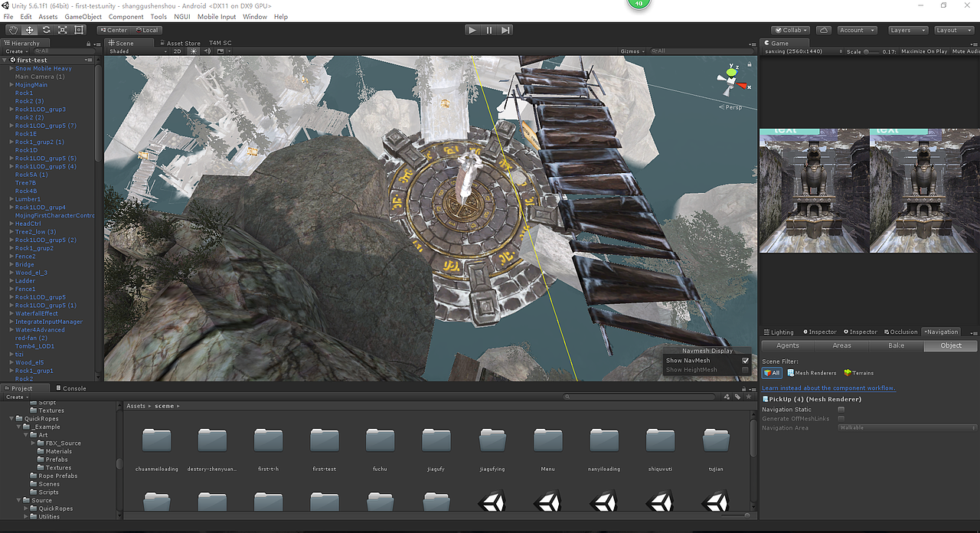
Task: Select the Mesh Renderers scene filter
Action: click(x=812, y=373)
